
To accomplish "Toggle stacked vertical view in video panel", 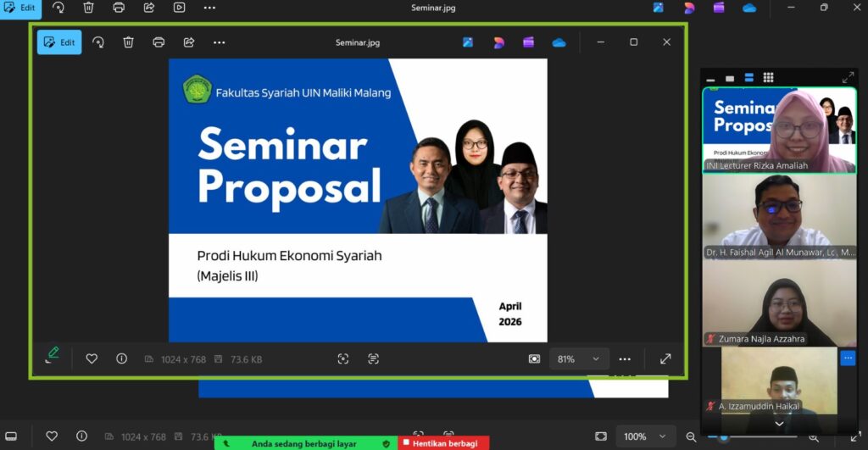I will (x=748, y=78).
